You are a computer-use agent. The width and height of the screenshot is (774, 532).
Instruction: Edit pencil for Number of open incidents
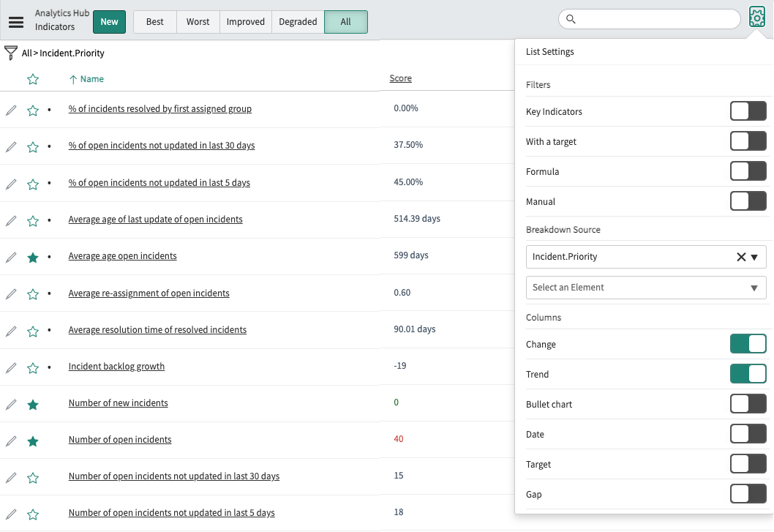click(11, 441)
